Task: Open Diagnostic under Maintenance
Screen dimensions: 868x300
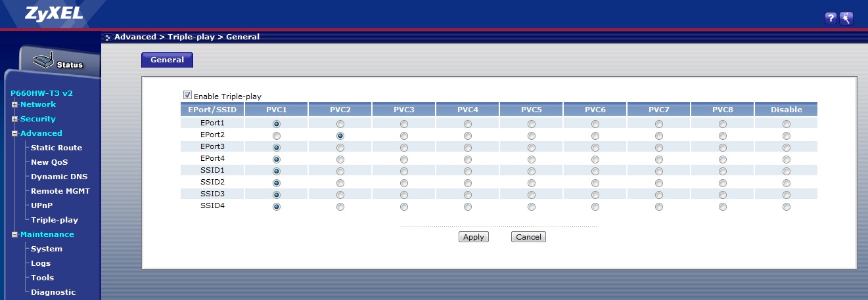Action: click(x=53, y=292)
